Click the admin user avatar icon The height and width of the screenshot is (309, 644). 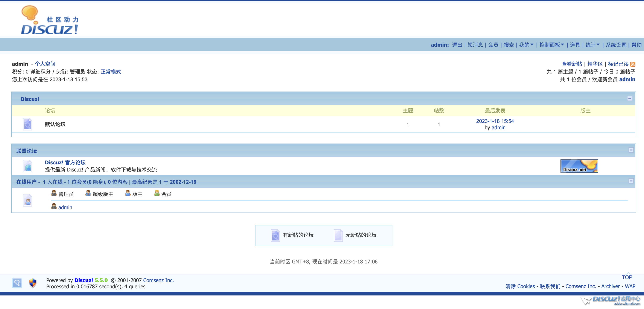pos(54,207)
